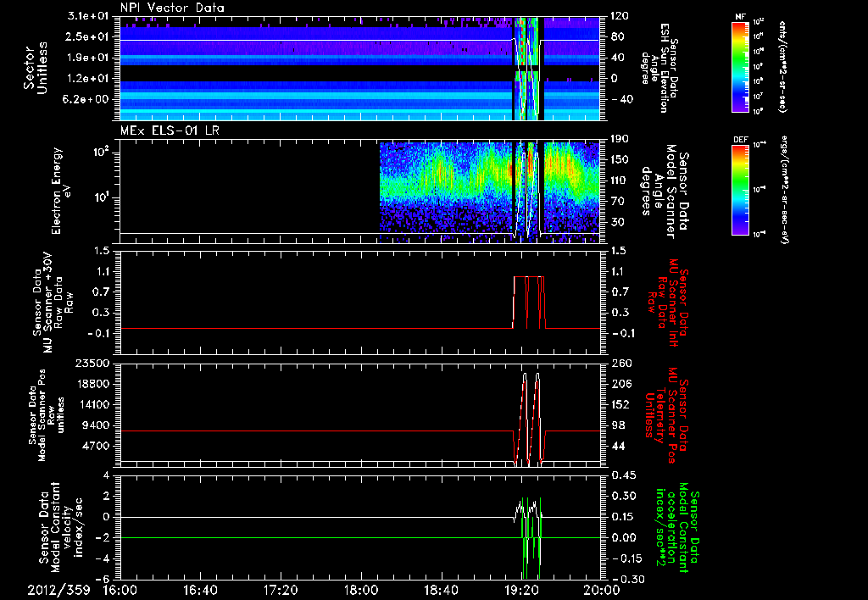The height and width of the screenshot is (600, 868).
Task: Click the 20:00 time tick label
Action: tap(602, 590)
